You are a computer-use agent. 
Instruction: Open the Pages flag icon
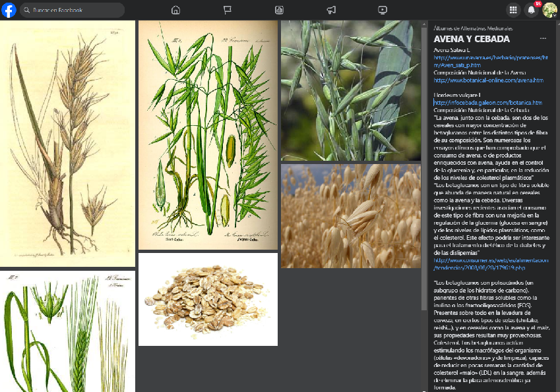click(227, 10)
